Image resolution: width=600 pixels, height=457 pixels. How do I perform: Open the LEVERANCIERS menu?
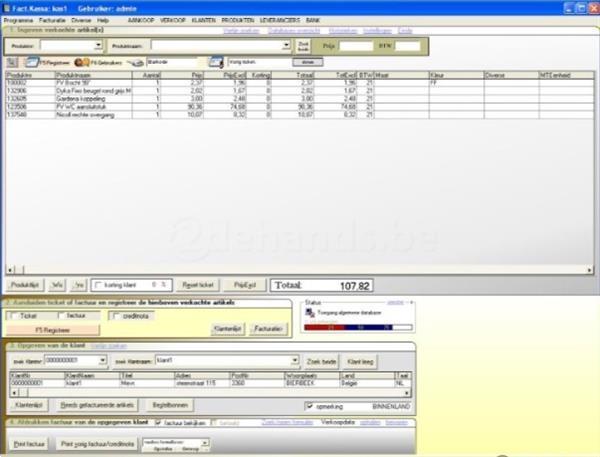280,20
